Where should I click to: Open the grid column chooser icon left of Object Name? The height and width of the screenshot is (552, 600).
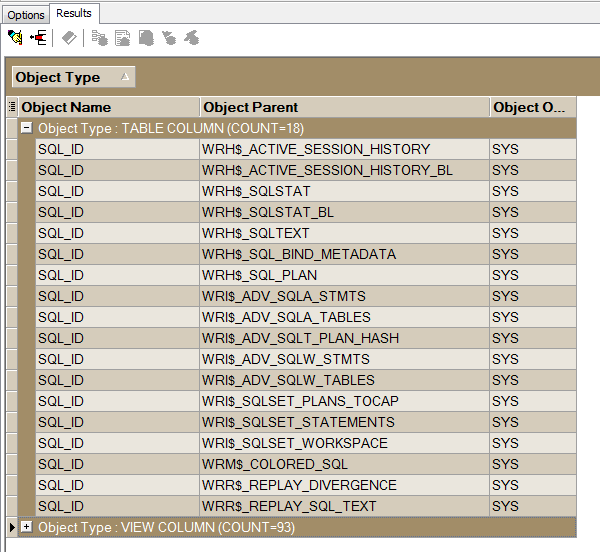[x=11, y=107]
